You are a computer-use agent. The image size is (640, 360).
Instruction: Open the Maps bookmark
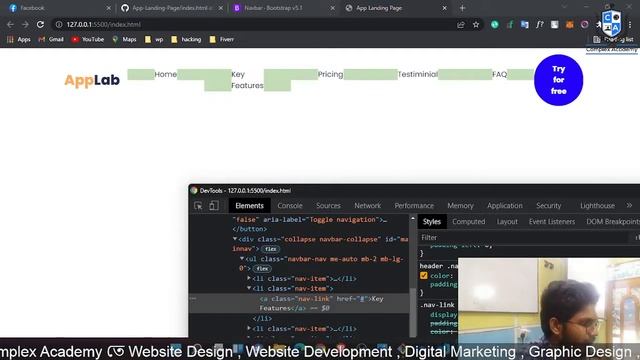pyautogui.click(x=124, y=40)
